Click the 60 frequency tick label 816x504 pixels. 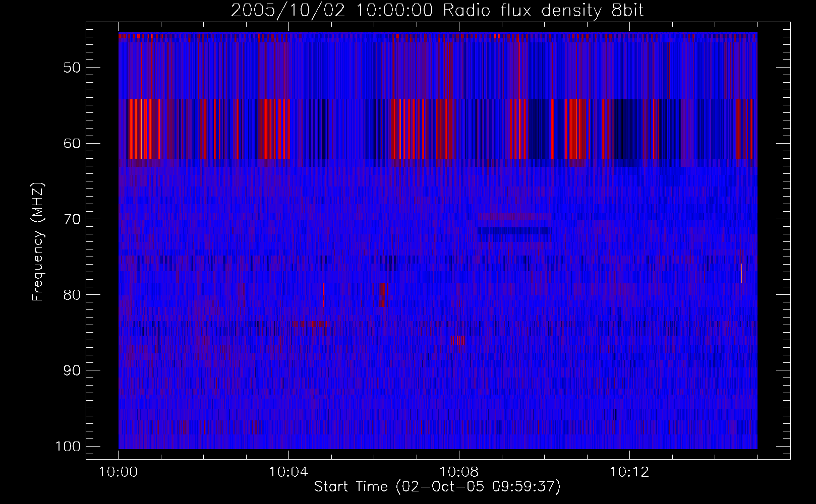(x=72, y=144)
